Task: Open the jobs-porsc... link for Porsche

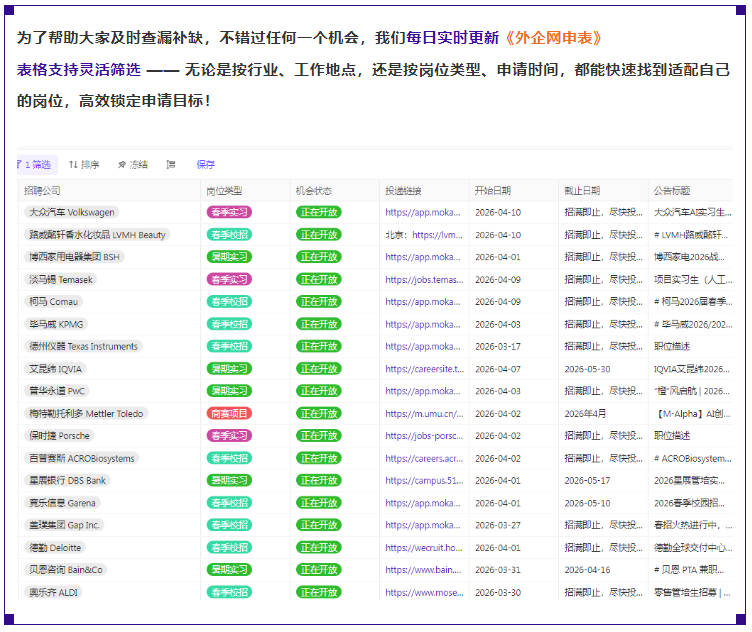Action: point(424,435)
